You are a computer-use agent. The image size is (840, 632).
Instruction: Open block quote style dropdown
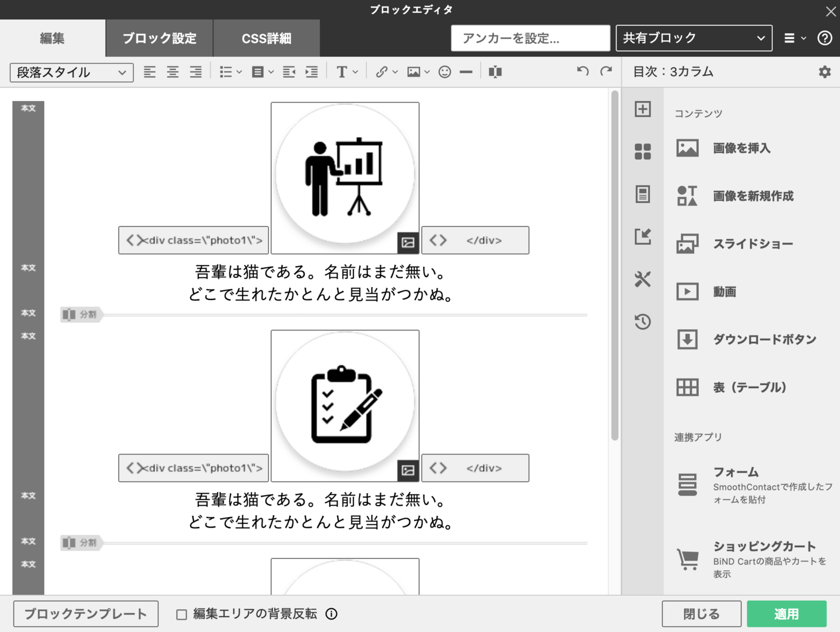point(262,72)
